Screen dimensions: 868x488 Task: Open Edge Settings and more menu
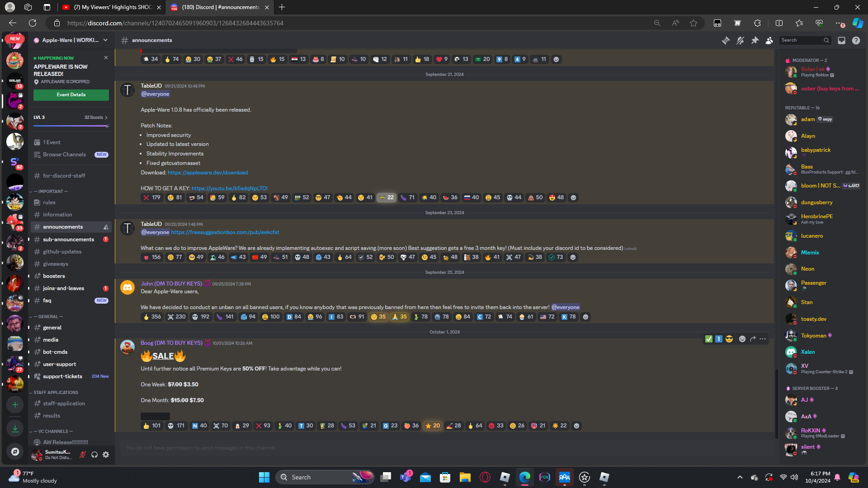(840, 23)
